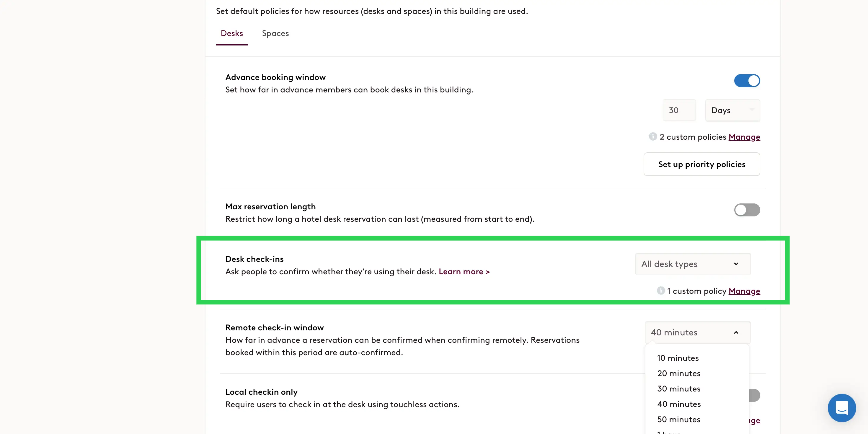Open the chat support widget icon
This screenshot has width=868, height=434.
click(841, 408)
